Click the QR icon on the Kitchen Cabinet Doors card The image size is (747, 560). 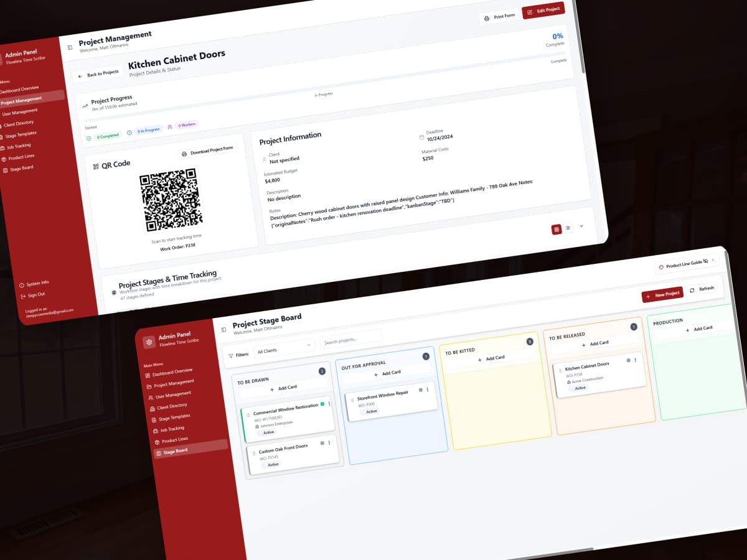pos(629,360)
